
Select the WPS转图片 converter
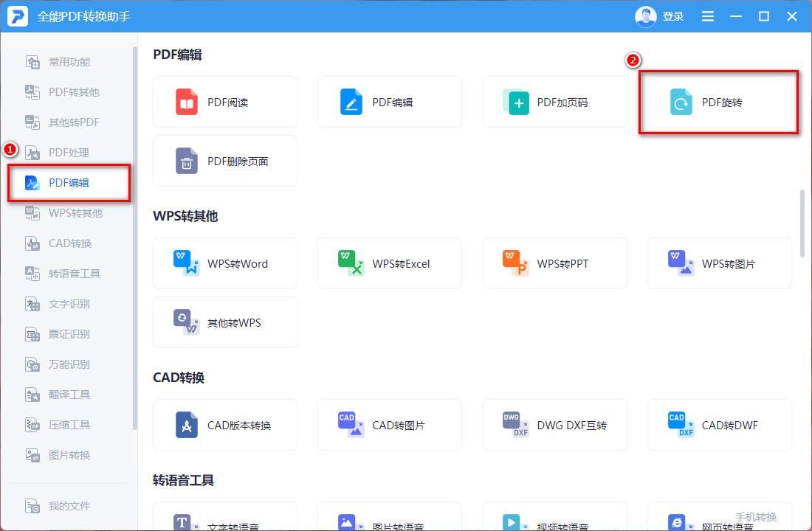coord(718,263)
